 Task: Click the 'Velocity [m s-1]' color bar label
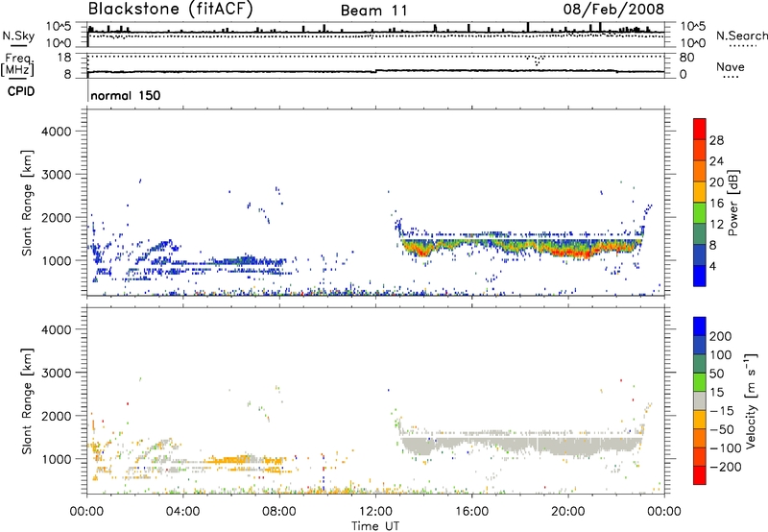tap(750, 401)
